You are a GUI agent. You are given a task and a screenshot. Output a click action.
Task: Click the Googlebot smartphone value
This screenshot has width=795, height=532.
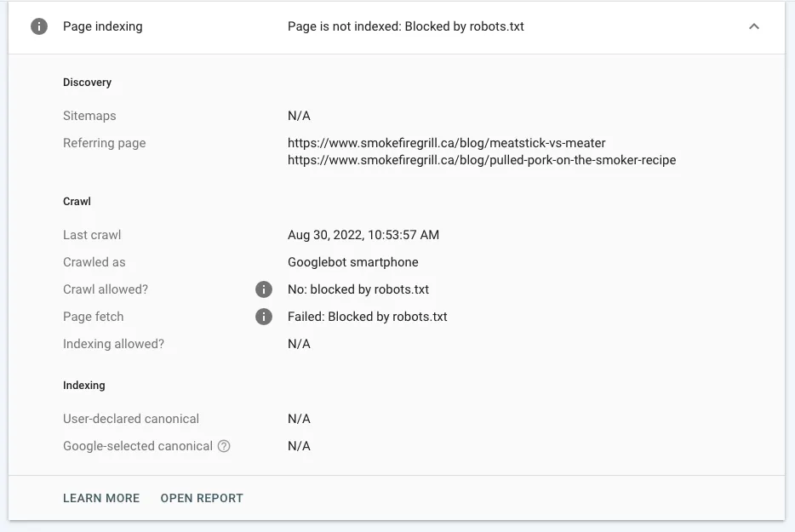tap(352, 262)
